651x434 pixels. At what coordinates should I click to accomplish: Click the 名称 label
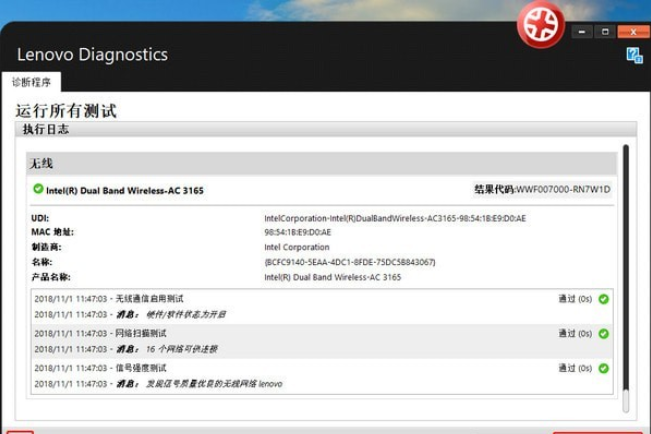tap(42, 262)
